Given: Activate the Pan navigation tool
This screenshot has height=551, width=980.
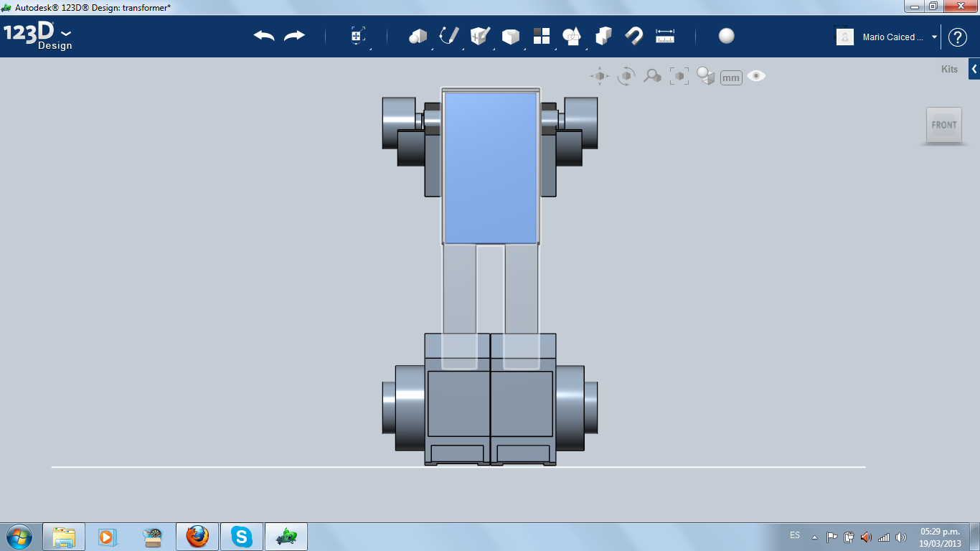Looking at the screenshot, I should click(x=600, y=76).
